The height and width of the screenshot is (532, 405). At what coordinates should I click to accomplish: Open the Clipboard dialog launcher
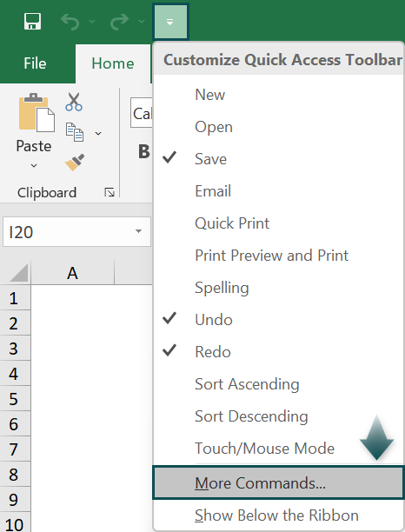point(110,192)
